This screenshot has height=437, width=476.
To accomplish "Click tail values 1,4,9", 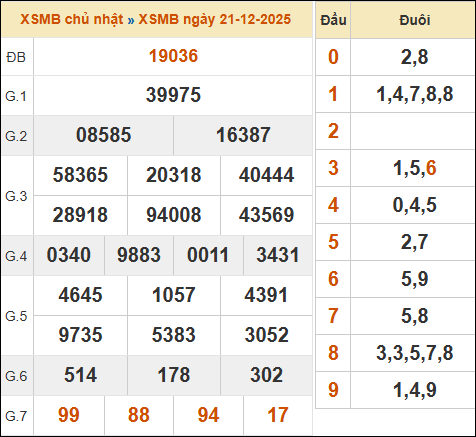I will [415, 390].
